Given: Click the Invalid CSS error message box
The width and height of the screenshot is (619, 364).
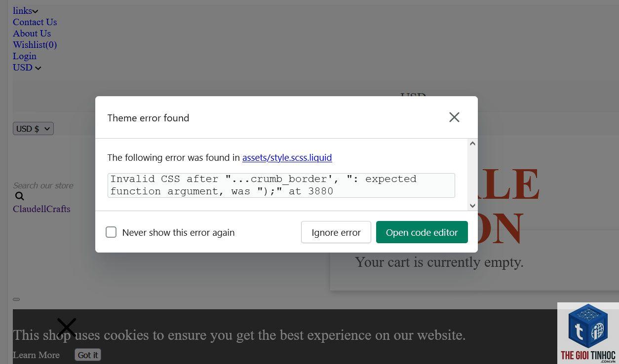Looking at the screenshot, I should point(281,185).
